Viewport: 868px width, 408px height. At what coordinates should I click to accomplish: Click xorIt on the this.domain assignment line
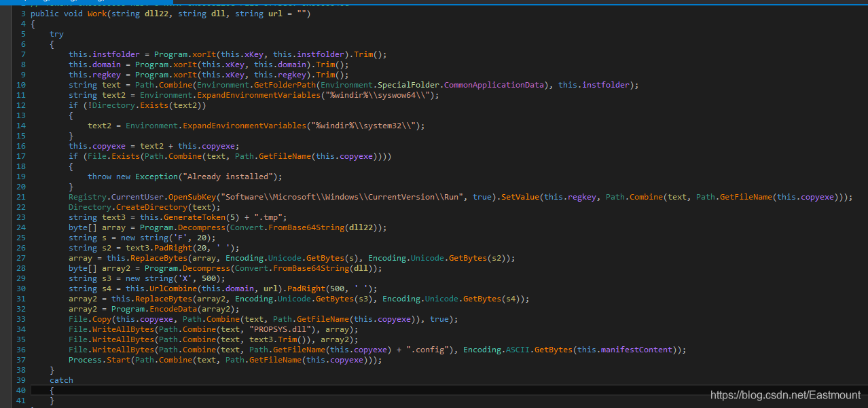tap(186, 64)
